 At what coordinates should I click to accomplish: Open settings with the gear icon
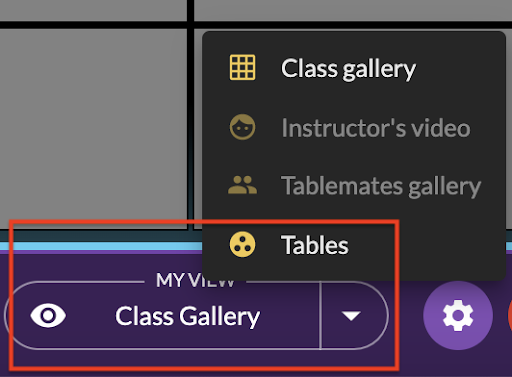tap(458, 315)
